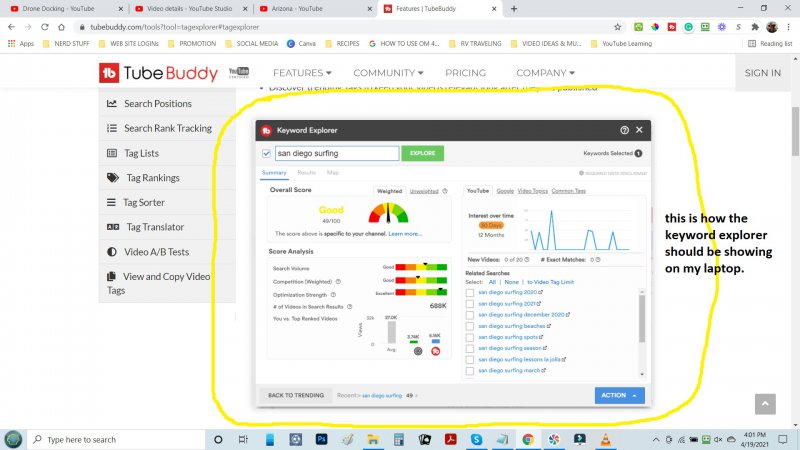
Task: Expand the FEATURES dropdown menu
Action: pos(303,73)
